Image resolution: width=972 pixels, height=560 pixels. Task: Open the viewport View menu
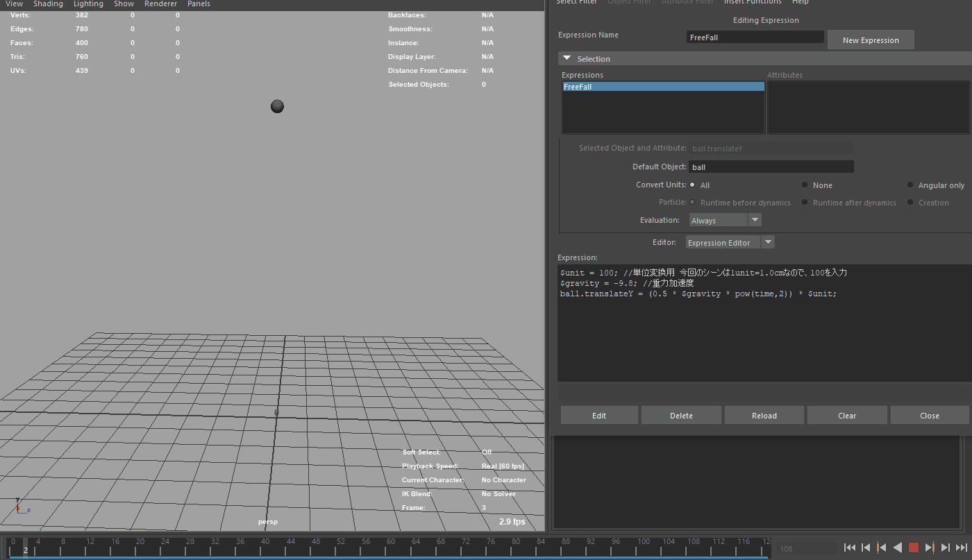(x=14, y=4)
